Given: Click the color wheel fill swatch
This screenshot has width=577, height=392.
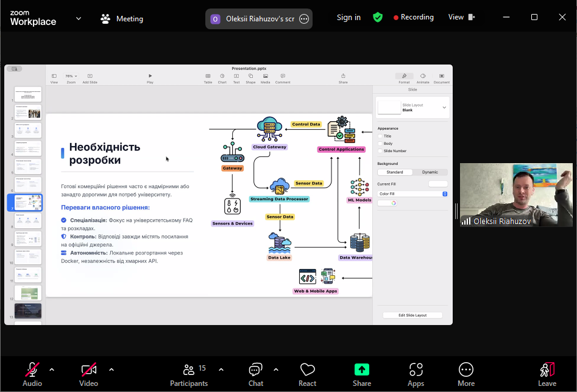Looking at the screenshot, I should tap(394, 203).
